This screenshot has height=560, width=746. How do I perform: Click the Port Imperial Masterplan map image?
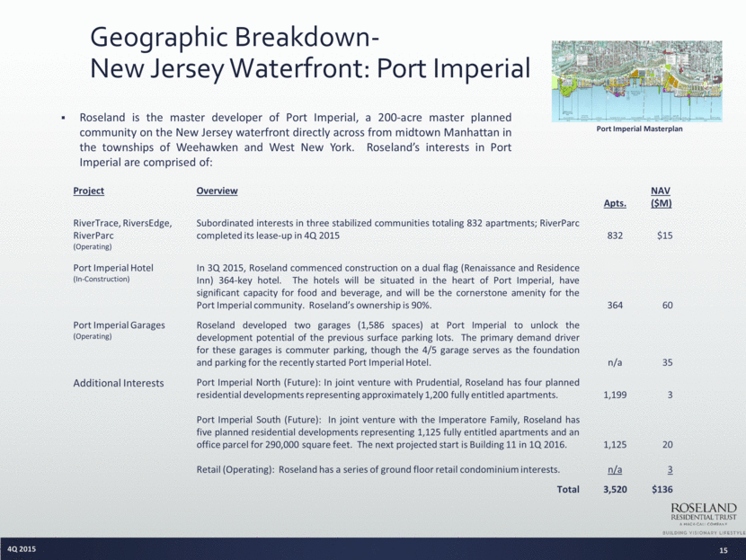click(636, 82)
